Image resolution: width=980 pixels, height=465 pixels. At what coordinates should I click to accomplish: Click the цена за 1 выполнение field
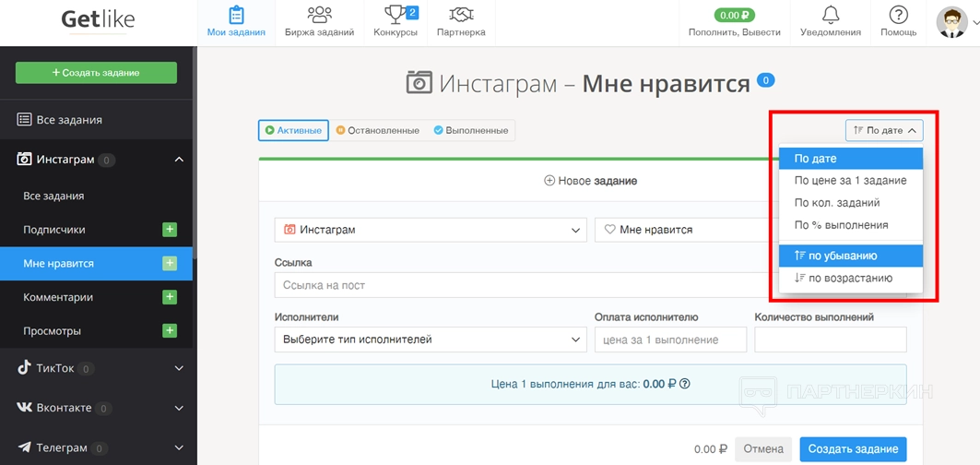point(670,340)
